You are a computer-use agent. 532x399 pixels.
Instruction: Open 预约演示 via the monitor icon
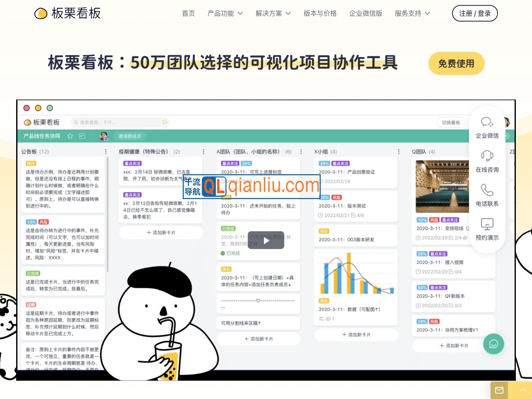tap(487, 224)
